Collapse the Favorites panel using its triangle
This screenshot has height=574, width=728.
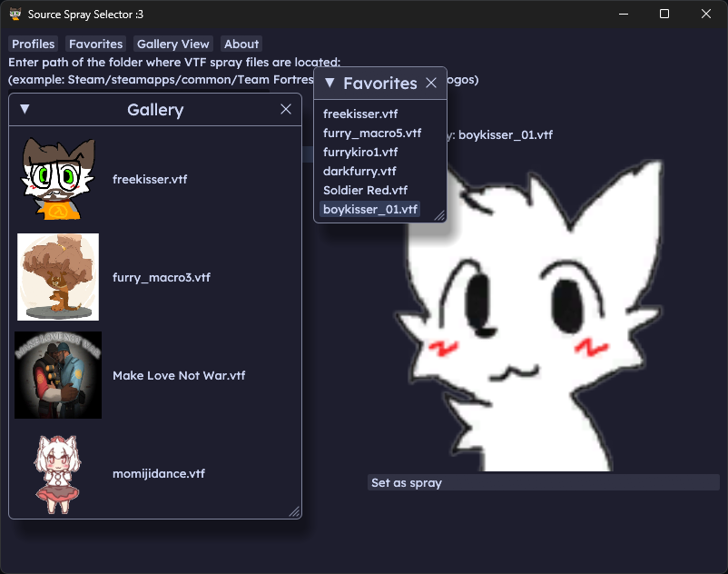coord(330,83)
